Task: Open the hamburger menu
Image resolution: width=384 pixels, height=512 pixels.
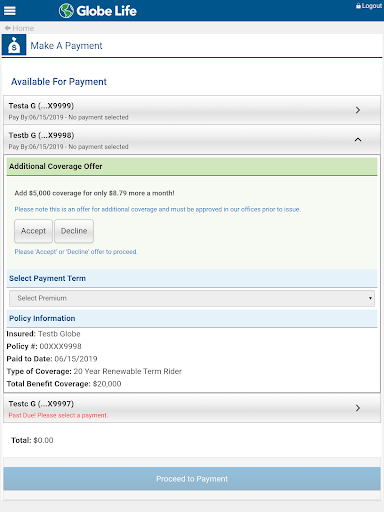Action: coord(10,11)
